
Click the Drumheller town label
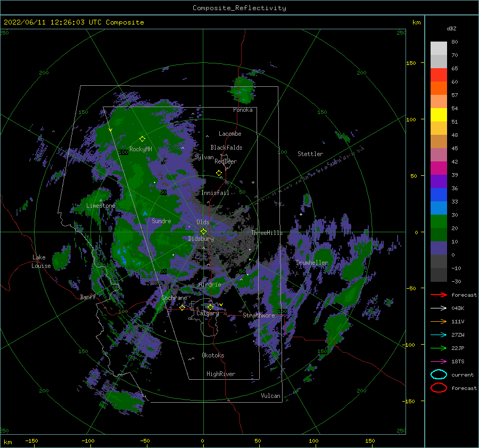tap(312, 263)
